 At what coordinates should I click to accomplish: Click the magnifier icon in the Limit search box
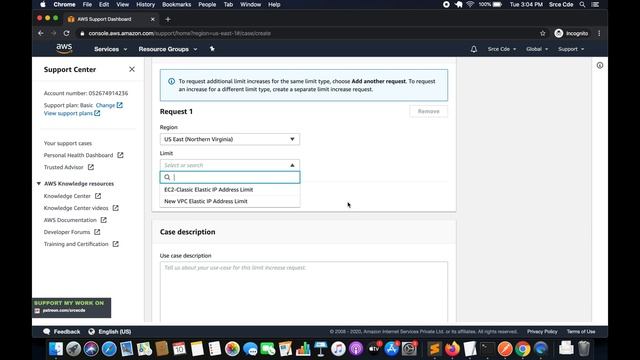pyautogui.click(x=167, y=177)
